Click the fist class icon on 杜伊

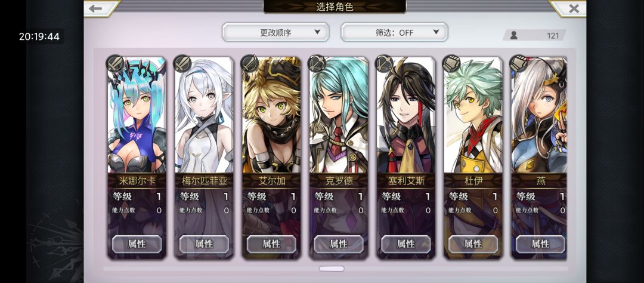pyautogui.click(x=451, y=63)
